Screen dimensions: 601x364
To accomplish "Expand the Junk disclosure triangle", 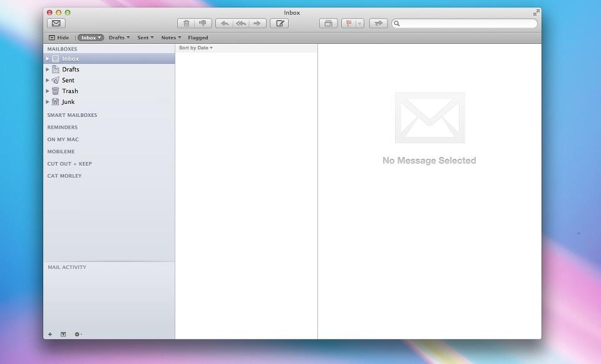I will click(48, 101).
